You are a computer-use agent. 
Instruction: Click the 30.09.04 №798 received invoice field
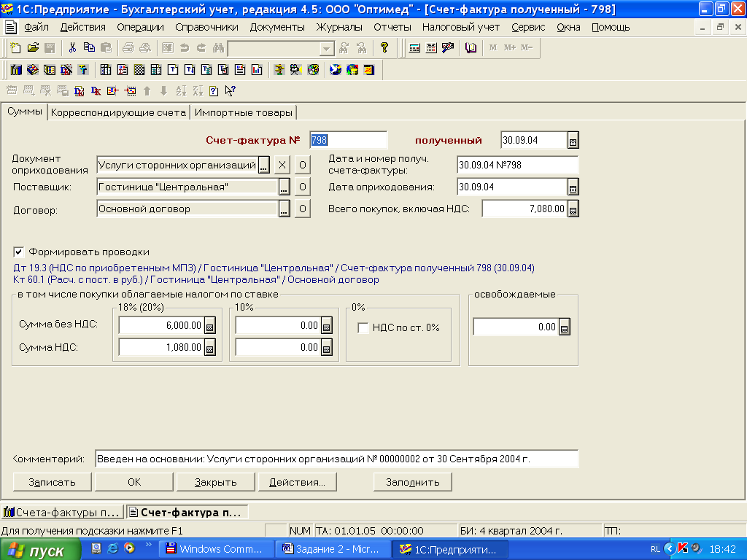(517, 166)
